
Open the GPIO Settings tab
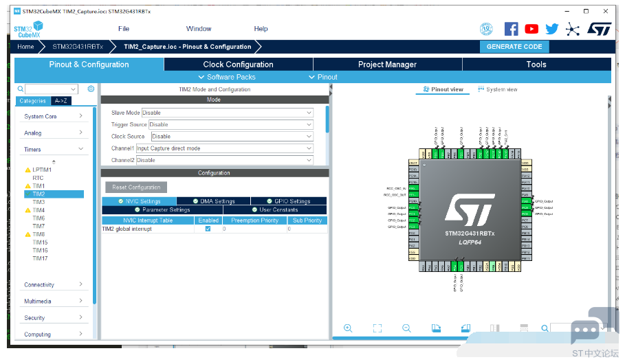coord(289,201)
